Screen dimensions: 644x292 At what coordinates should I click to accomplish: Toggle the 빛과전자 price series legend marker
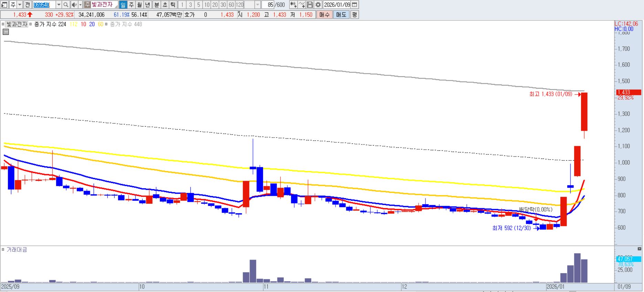click(3, 24)
